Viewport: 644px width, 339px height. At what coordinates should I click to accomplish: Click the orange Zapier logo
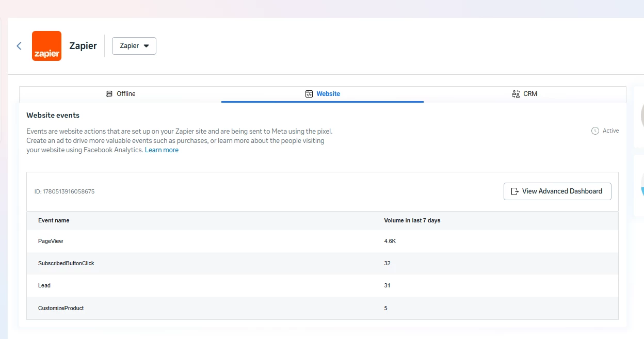(46, 46)
